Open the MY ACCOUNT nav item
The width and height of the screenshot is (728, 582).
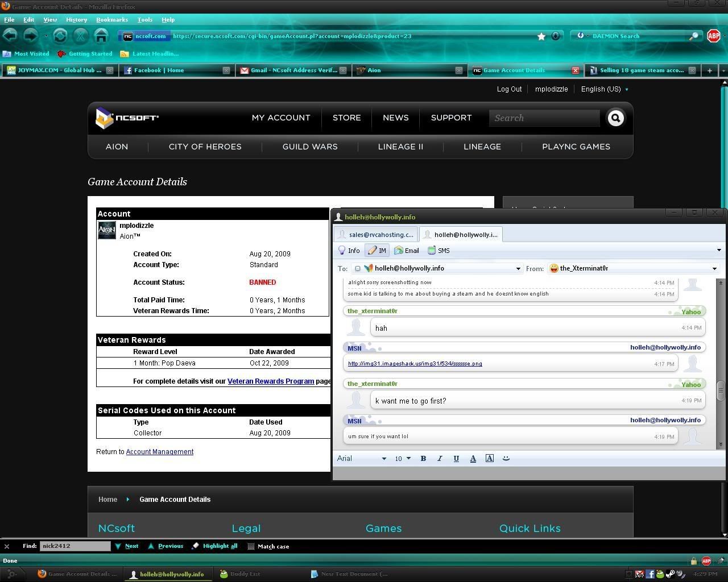(281, 118)
